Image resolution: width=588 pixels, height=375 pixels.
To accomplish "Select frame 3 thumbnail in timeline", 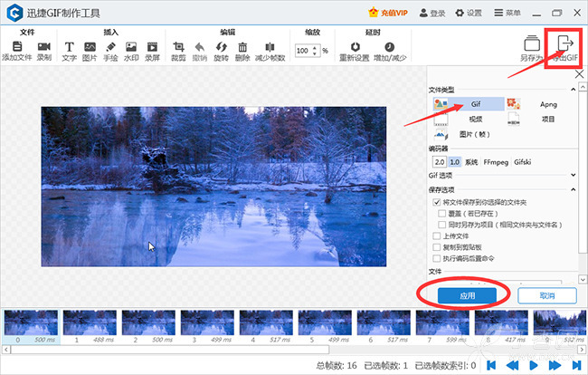I will pos(204,322).
